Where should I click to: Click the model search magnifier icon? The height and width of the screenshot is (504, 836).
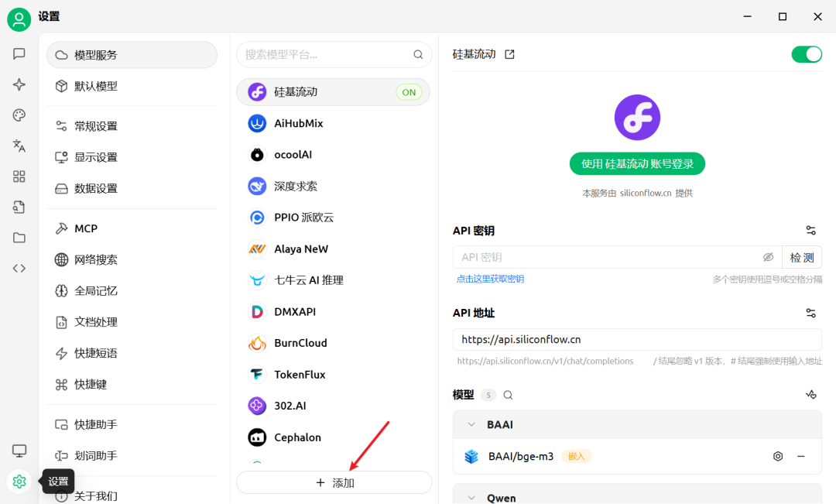click(508, 395)
